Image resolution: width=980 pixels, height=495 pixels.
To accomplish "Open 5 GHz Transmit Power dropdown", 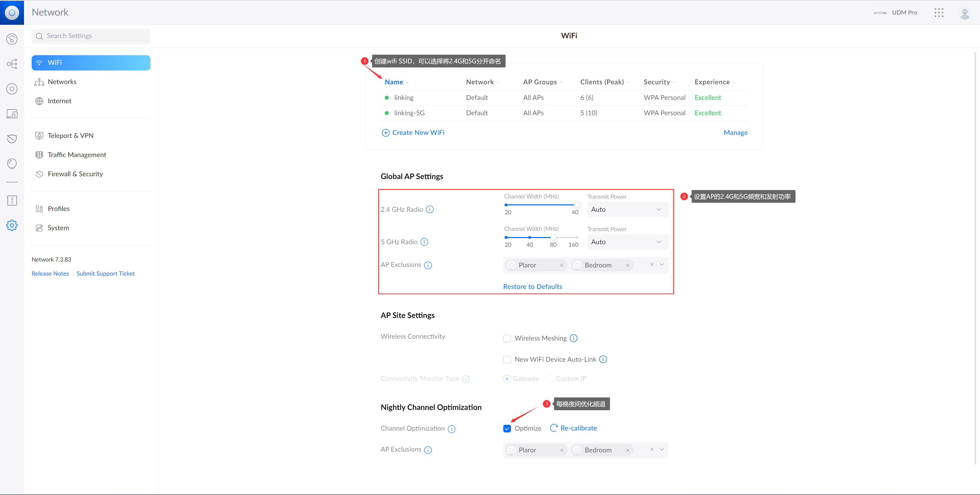I will click(627, 242).
